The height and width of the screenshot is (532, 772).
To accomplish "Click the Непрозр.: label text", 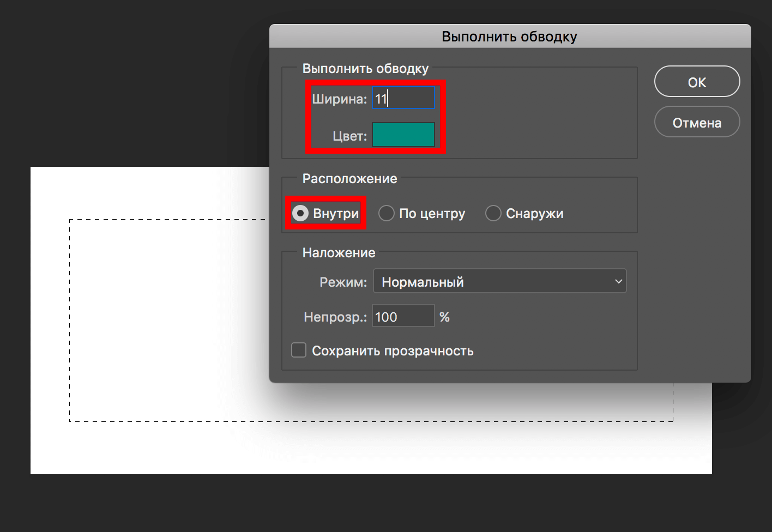I will (335, 317).
